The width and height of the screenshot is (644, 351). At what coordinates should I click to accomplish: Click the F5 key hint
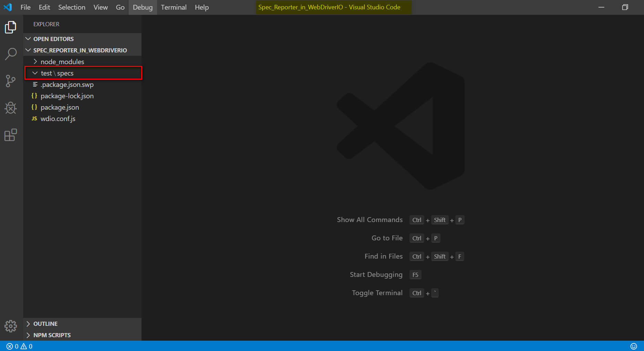coord(415,275)
